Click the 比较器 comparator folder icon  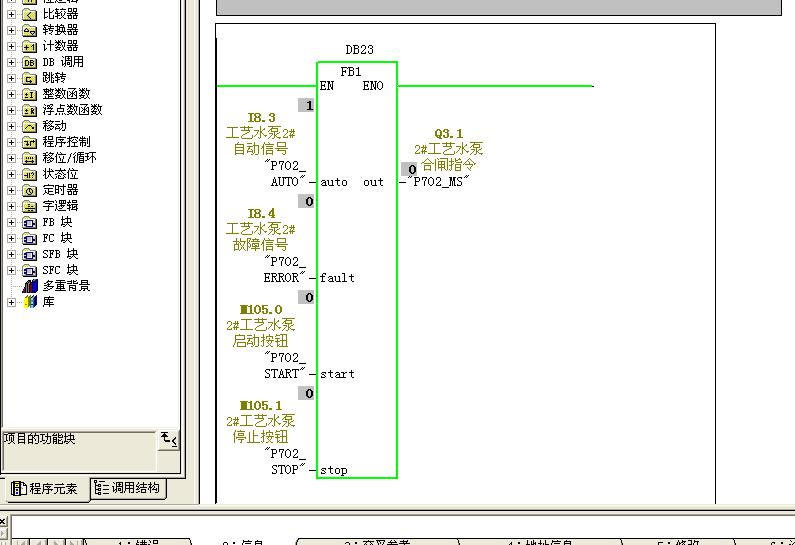coord(29,15)
